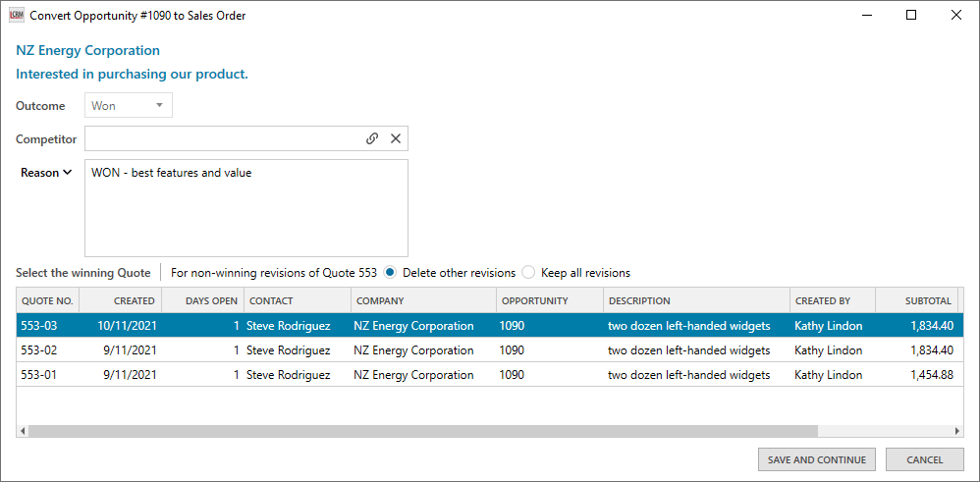980x482 pixels.
Task: Close the Convert Opportunity window
Action: coord(956,16)
